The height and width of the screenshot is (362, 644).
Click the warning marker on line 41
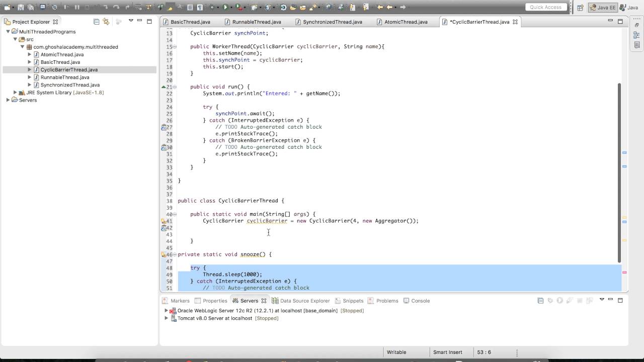(163, 221)
